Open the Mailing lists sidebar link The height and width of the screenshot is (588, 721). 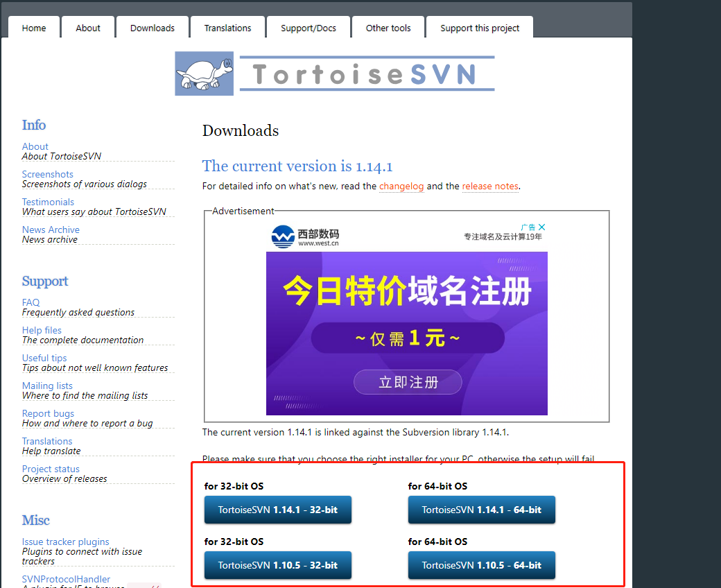[47, 386]
